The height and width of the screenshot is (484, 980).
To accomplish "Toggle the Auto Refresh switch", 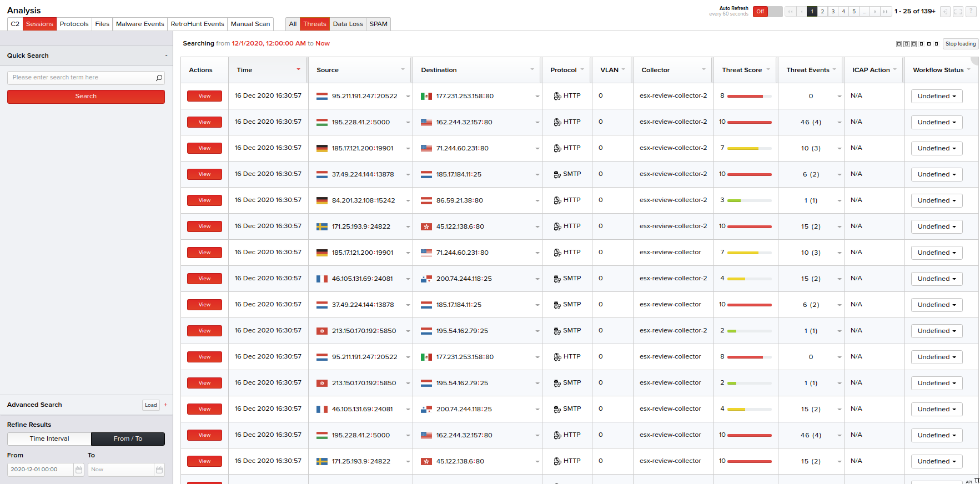I will coord(767,11).
